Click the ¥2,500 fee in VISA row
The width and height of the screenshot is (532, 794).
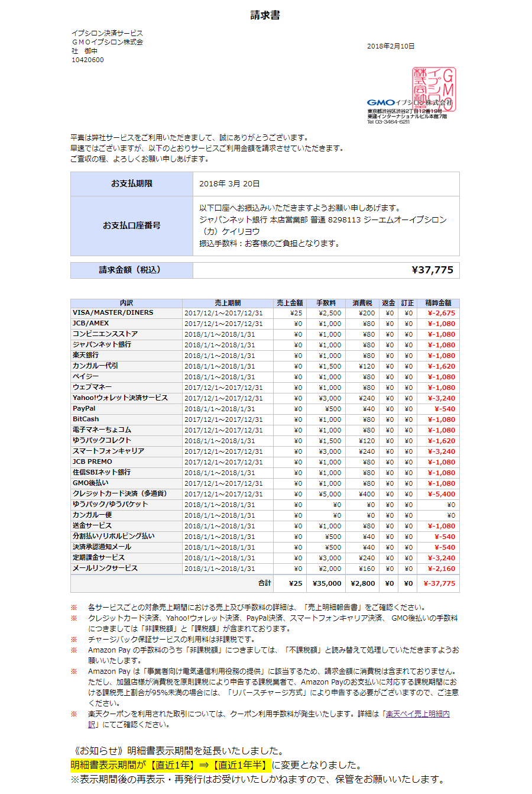(x=330, y=313)
